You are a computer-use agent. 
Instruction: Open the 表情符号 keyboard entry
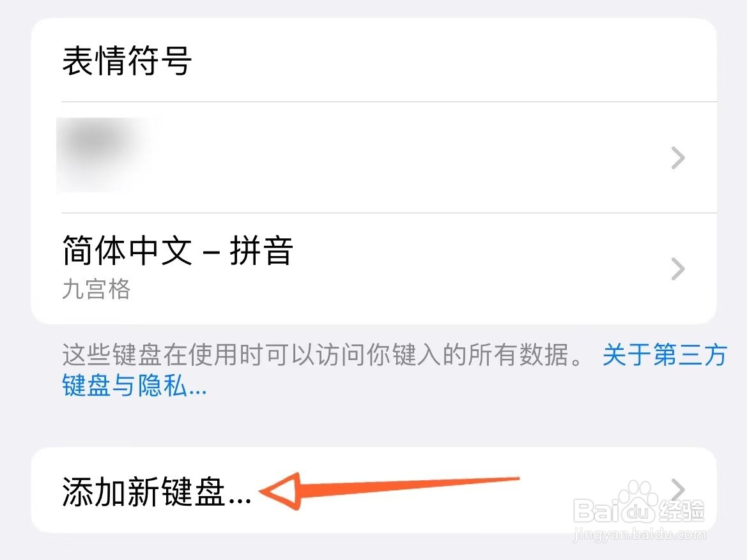pos(374,61)
